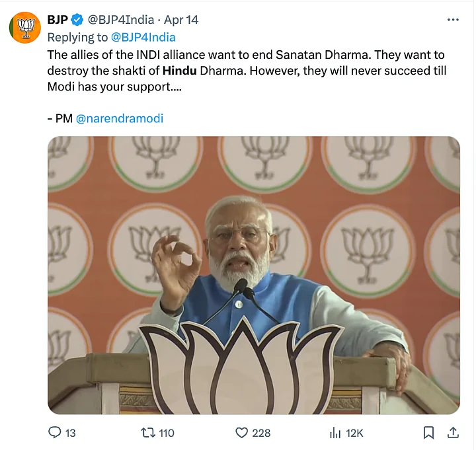Click the reply speech bubble icon
This screenshot has height=450, width=476.
55,433
